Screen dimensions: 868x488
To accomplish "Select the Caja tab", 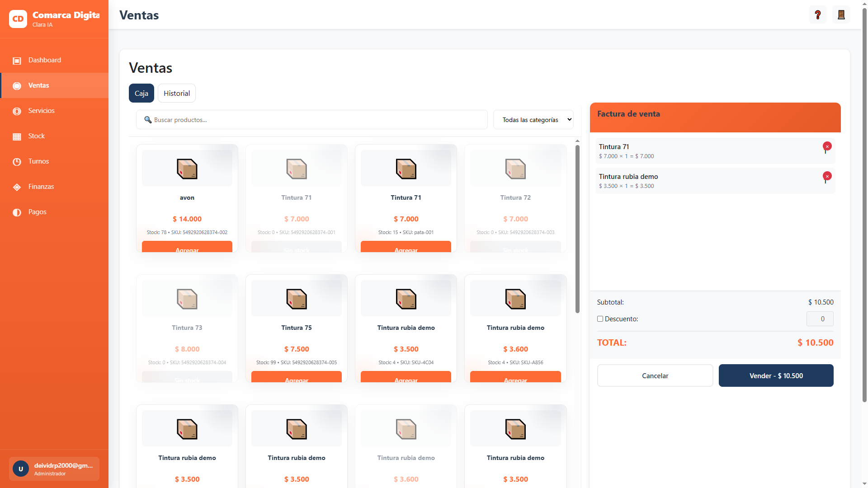I will (141, 93).
